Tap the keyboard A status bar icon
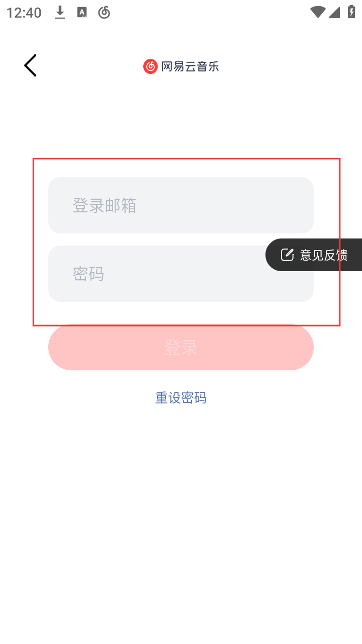Screen dimensions: 362x644 click(x=82, y=13)
